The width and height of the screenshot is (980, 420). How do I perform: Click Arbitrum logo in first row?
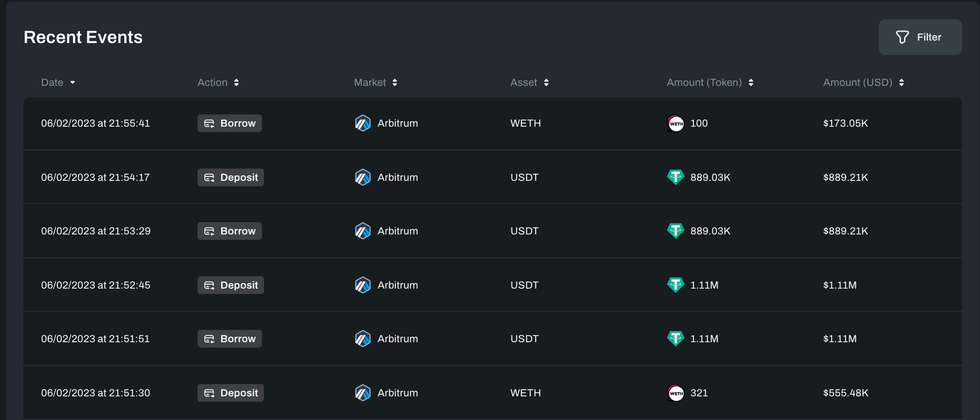click(x=363, y=124)
